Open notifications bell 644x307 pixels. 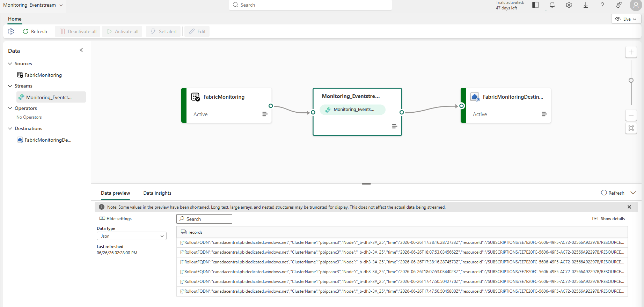[x=552, y=5]
